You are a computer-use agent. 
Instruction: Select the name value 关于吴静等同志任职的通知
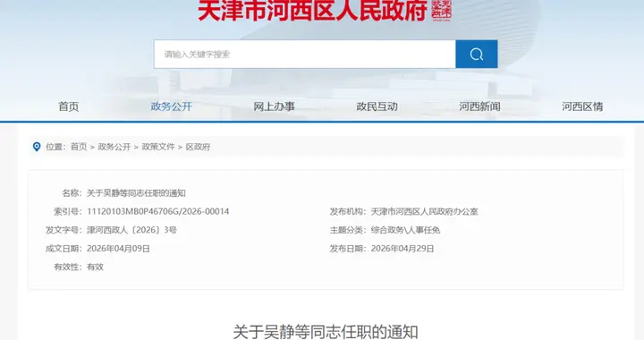tap(136, 193)
